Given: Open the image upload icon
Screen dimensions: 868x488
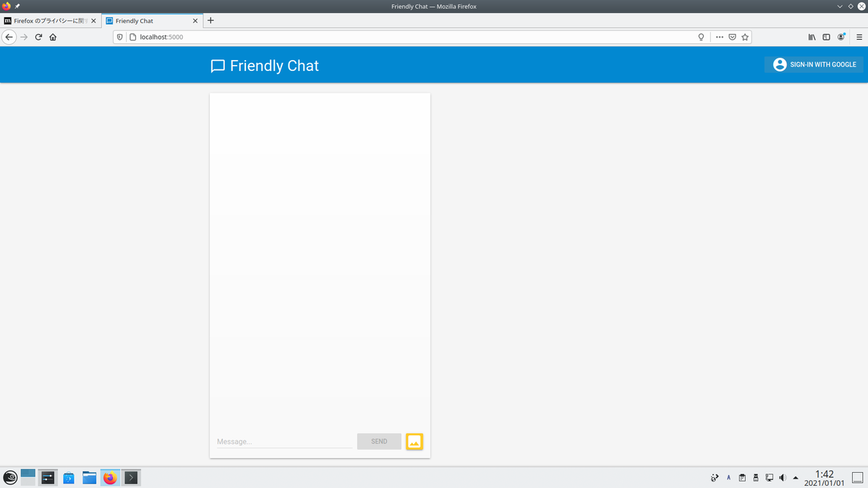Looking at the screenshot, I should 414,441.
